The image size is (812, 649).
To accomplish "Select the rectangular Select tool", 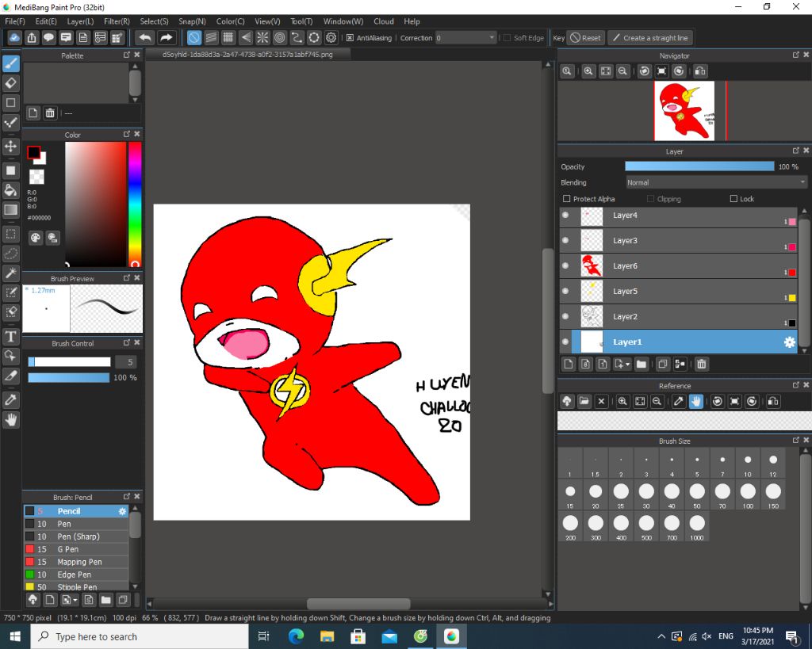I will click(11, 234).
